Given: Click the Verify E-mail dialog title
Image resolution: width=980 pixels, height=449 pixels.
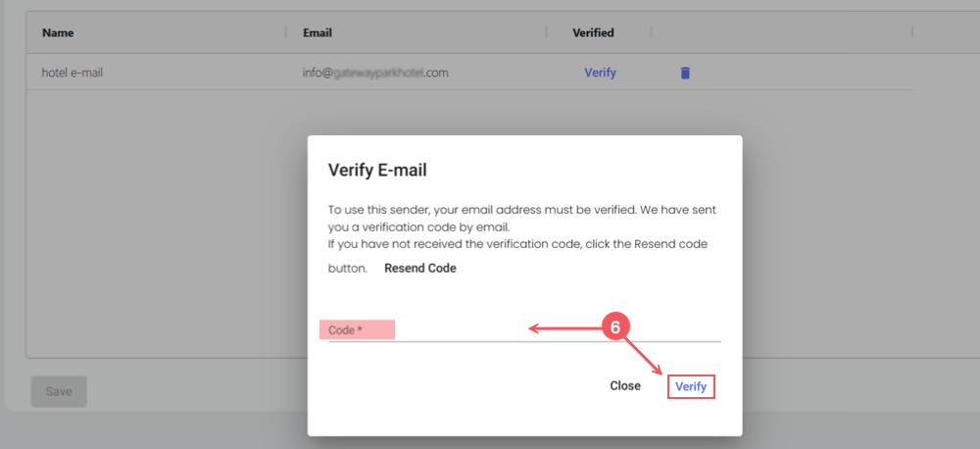Looking at the screenshot, I should pyautogui.click(x=377, y=171).
